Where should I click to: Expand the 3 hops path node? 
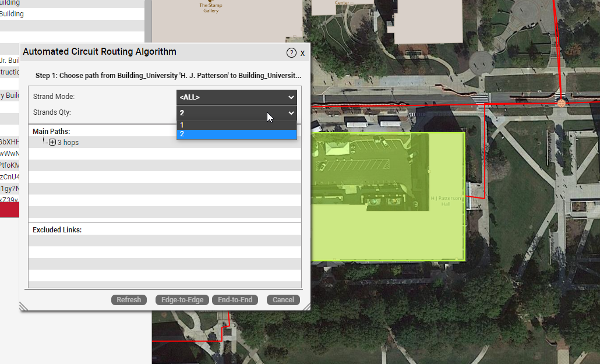52,143
